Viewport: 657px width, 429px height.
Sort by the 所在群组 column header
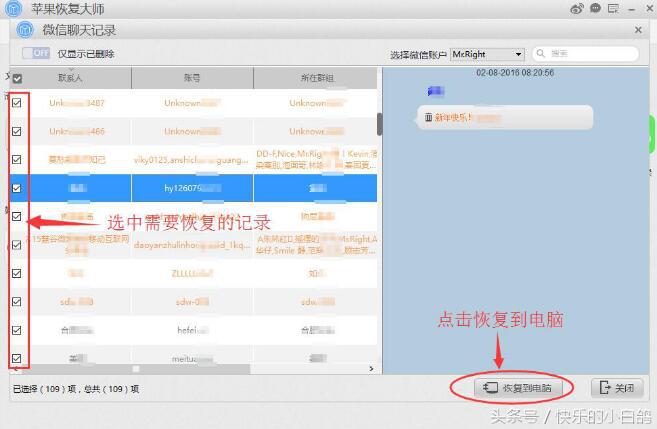pyautogui.click(x=317, y=78)
